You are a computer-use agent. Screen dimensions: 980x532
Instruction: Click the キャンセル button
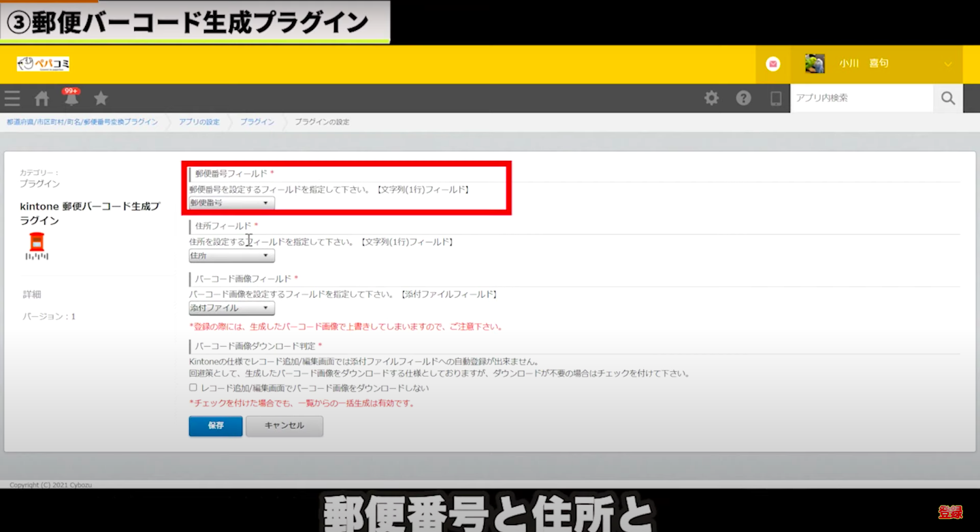[x=284, y=426]
